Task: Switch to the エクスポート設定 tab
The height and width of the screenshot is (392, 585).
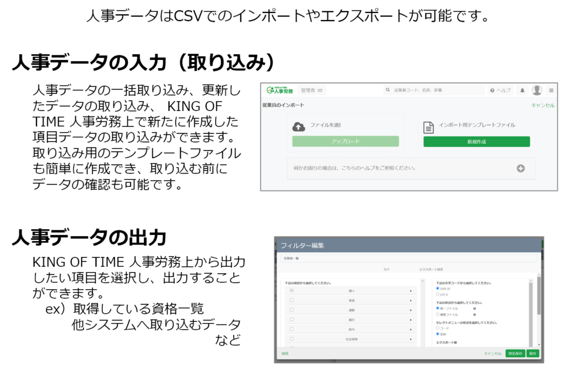Action: tap(431, 269)
